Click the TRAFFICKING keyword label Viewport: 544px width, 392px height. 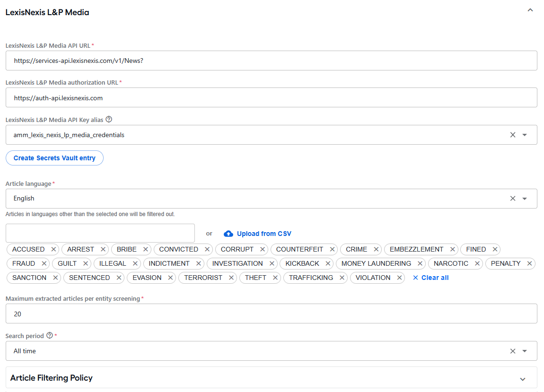click(311, 278)
